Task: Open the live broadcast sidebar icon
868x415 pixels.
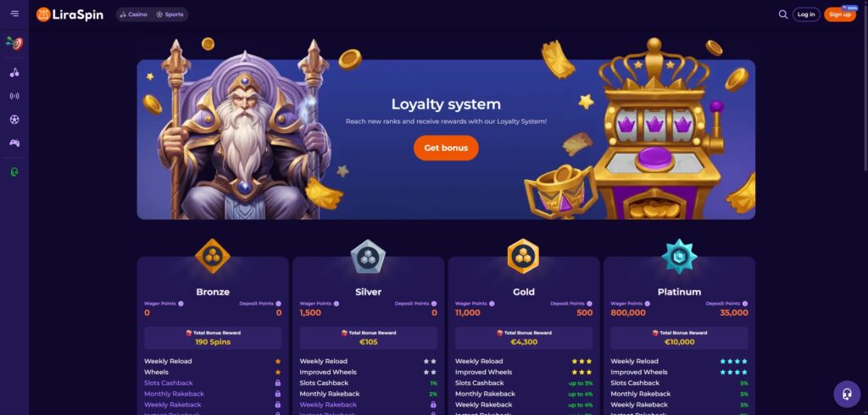Action: 14,96
